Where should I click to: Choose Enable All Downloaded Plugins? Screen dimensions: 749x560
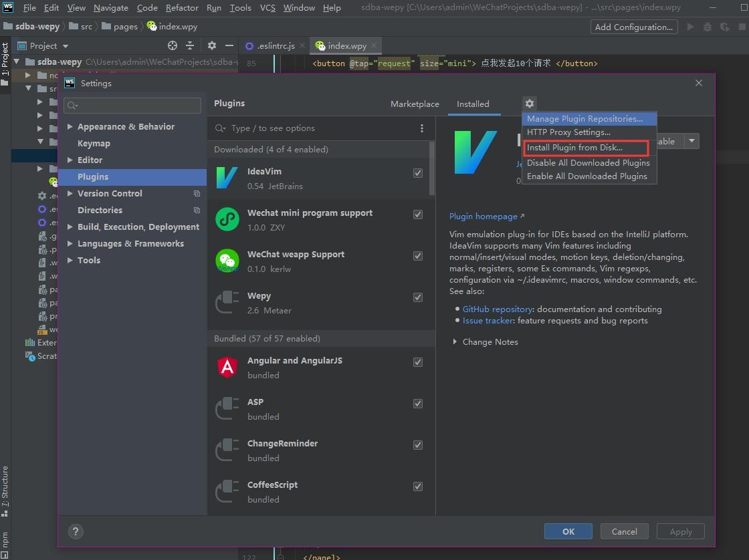click(589, 176)
